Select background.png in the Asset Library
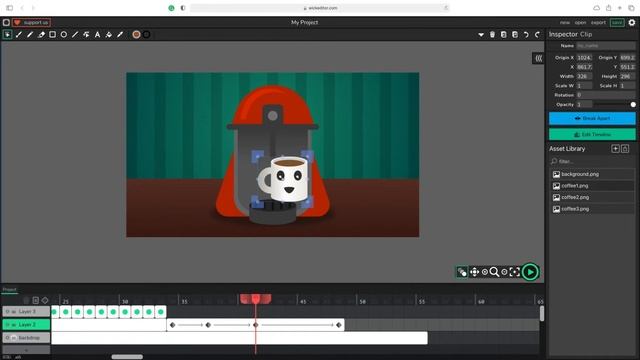This screenshot has height=360, width=640. tap(592, 174)
